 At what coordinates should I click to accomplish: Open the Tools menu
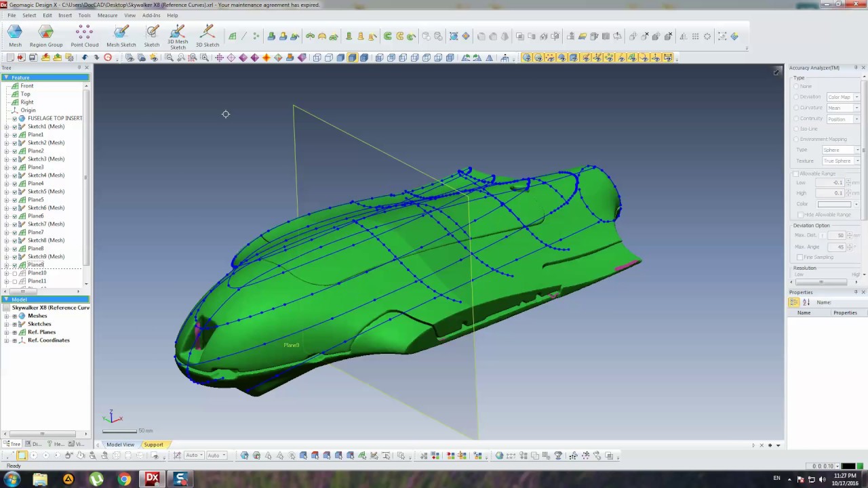84,15
